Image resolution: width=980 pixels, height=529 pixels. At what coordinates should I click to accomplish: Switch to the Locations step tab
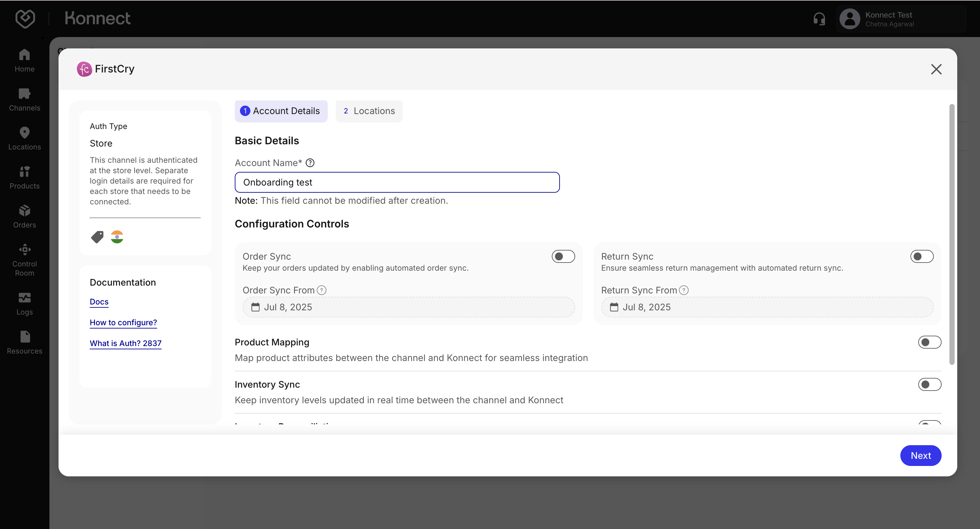click(369, 111)
